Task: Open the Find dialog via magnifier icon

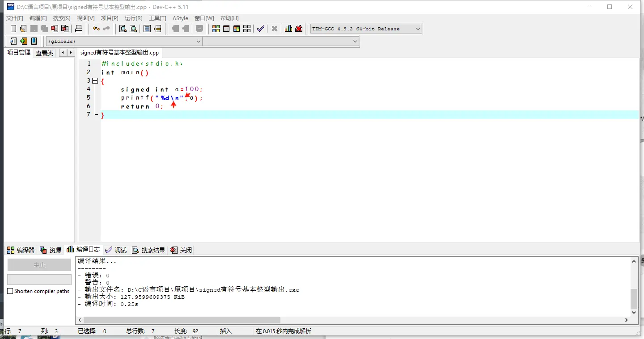Action: tap(122, 28)
